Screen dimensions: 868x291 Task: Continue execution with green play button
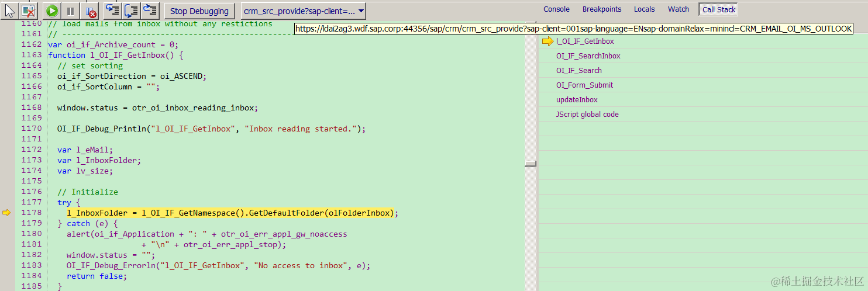pyautogui.click(x=52, y=11)
